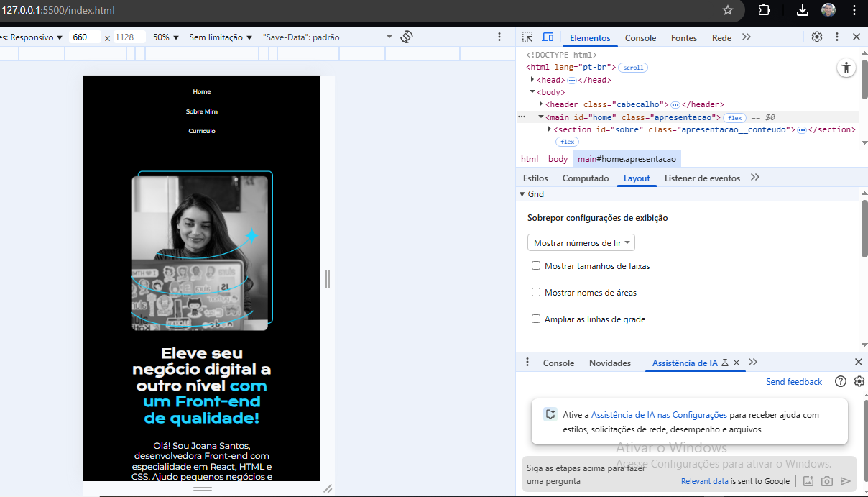Expand the head element in the DOM tree
This screenshot has height=497, width=868.
pyautogui.click(x=532, y=80)
